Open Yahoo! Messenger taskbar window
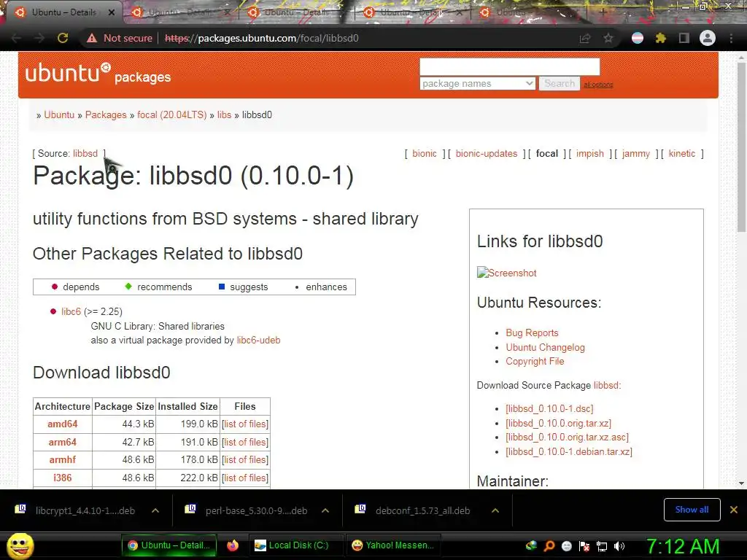This screenshot has width=747, height=560. click(x=393, y=545)
